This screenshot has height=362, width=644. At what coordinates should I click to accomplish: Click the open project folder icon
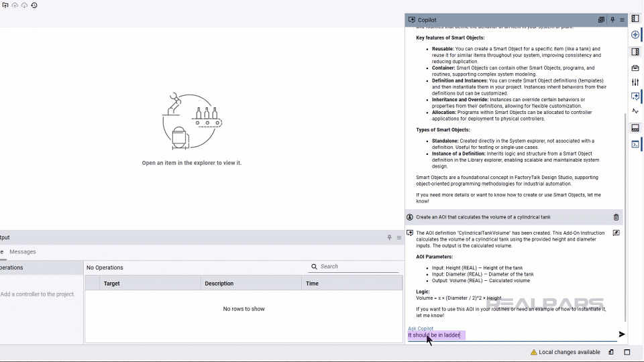coord(5,5)
